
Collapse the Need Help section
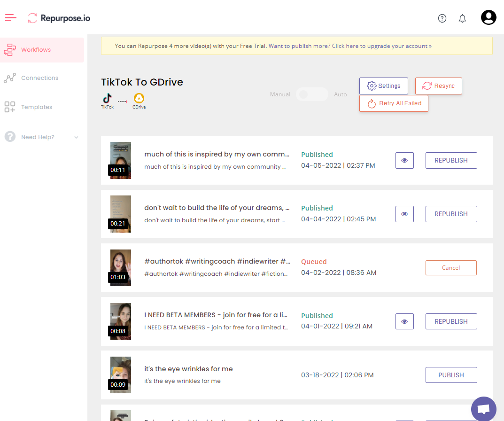(x=76, y=137)
